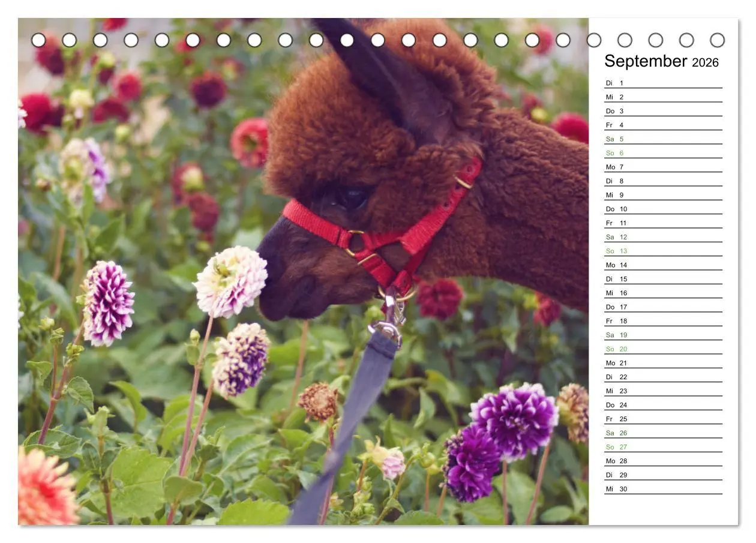Click the So 6 Sunday entry

click(663, 153)
